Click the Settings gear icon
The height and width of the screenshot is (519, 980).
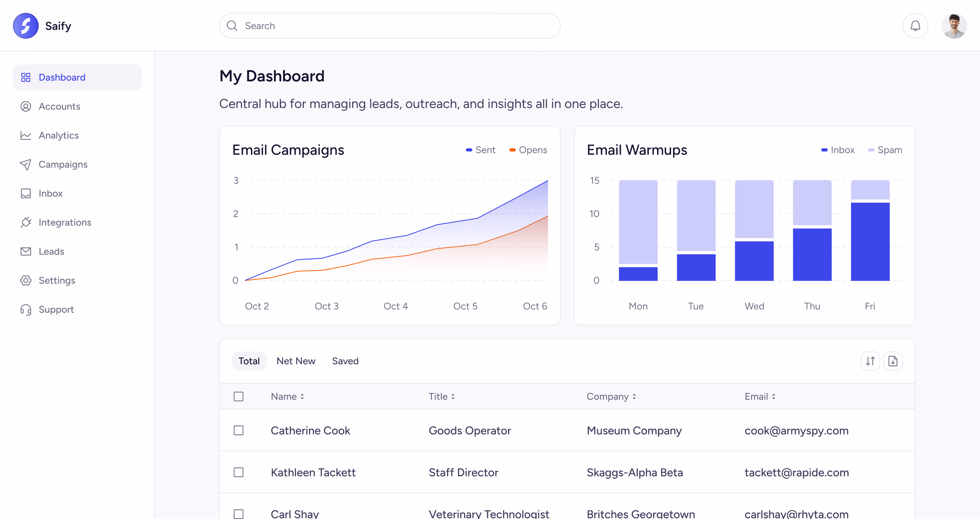[x=26, y=280]
